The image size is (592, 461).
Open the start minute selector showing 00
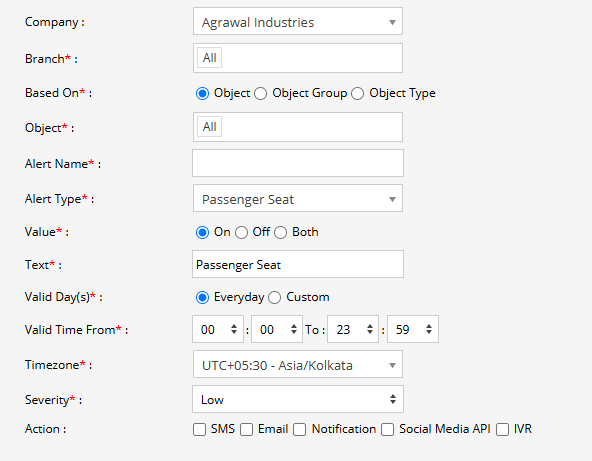click(x=277, y=329)
